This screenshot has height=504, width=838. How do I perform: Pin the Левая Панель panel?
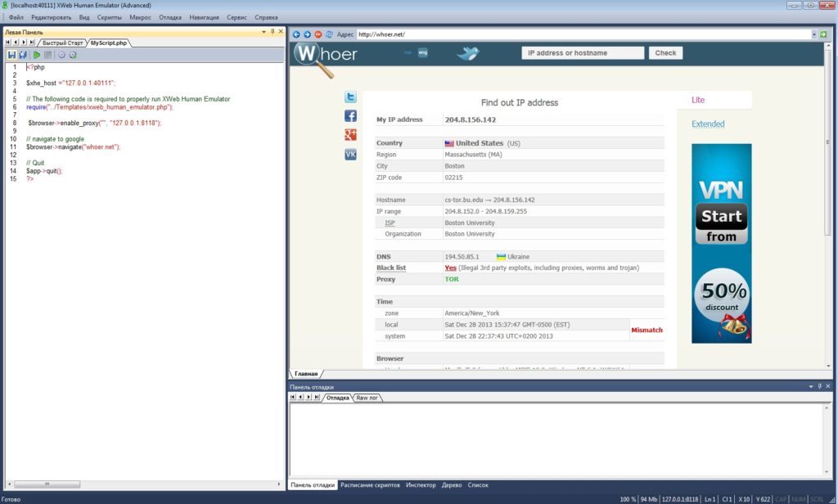tap(273, 32)
